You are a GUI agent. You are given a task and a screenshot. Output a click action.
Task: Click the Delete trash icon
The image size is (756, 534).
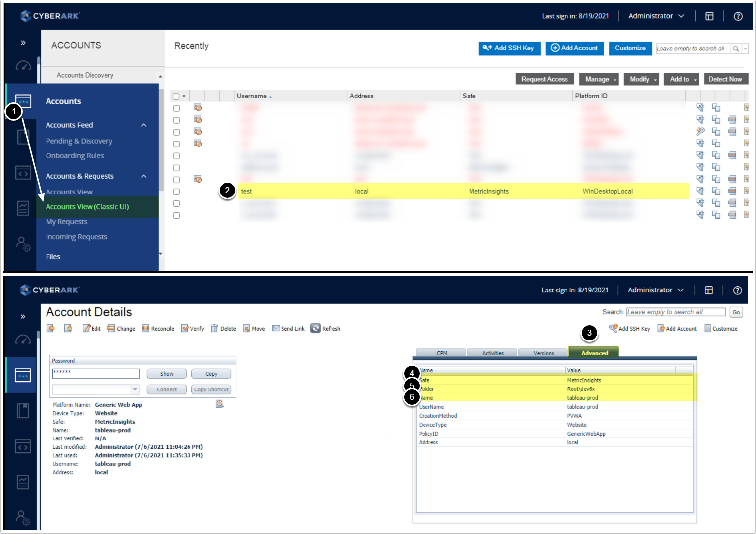tap(214, 328)
